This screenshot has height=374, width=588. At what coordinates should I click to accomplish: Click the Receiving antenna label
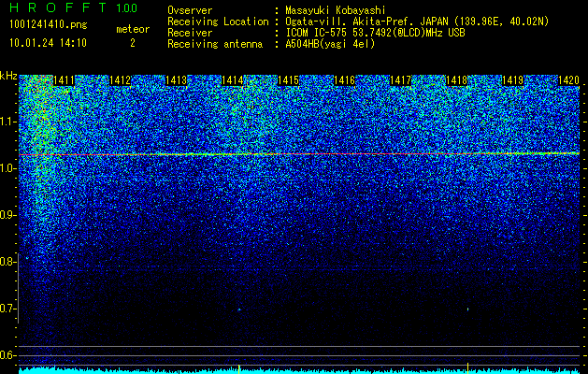(x=215, y=44)
